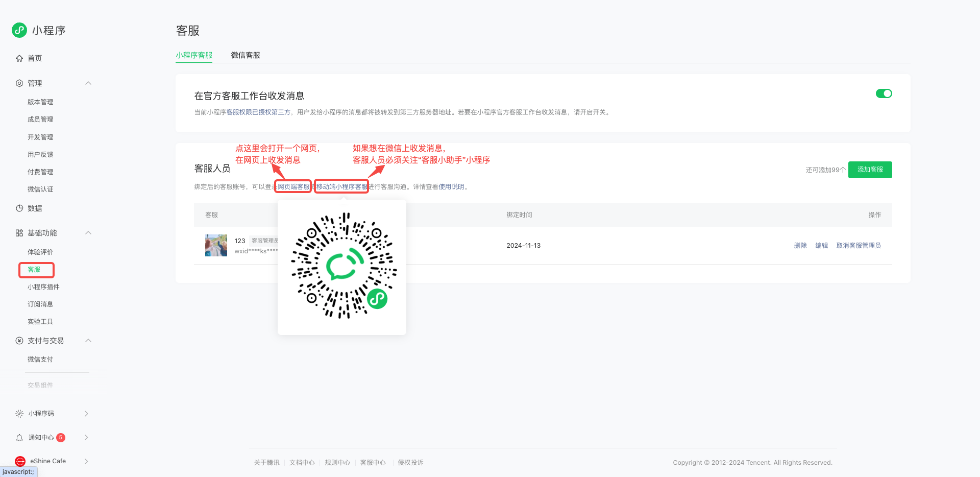Click the home icon beside 首页
This screenshot has width=980, height=477.
click(x=19, y=58)
